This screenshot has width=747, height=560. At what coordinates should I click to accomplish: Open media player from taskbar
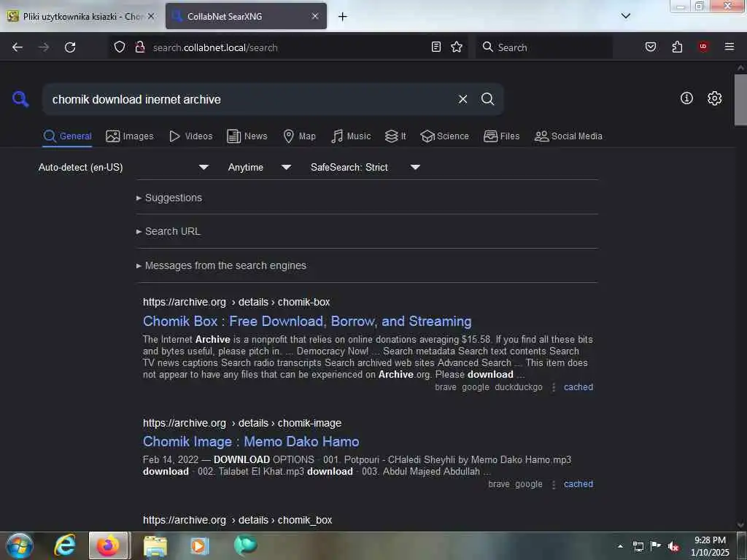coord(199,545)
